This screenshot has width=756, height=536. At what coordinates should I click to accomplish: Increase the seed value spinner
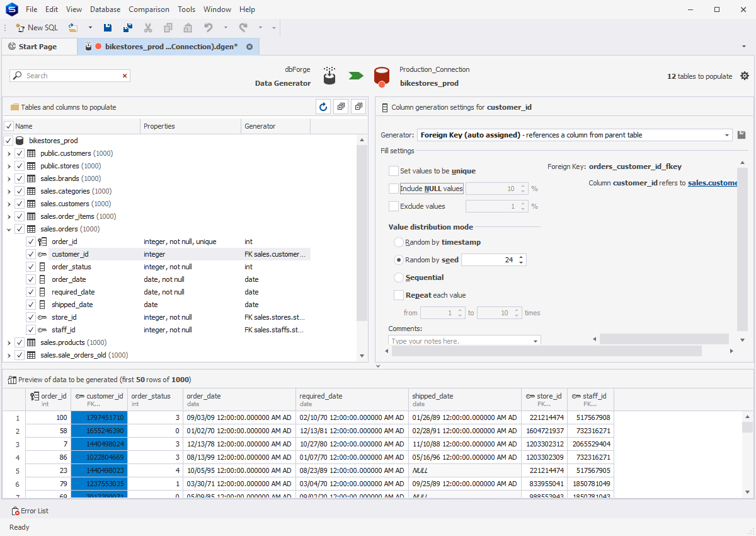pos(522,257)
